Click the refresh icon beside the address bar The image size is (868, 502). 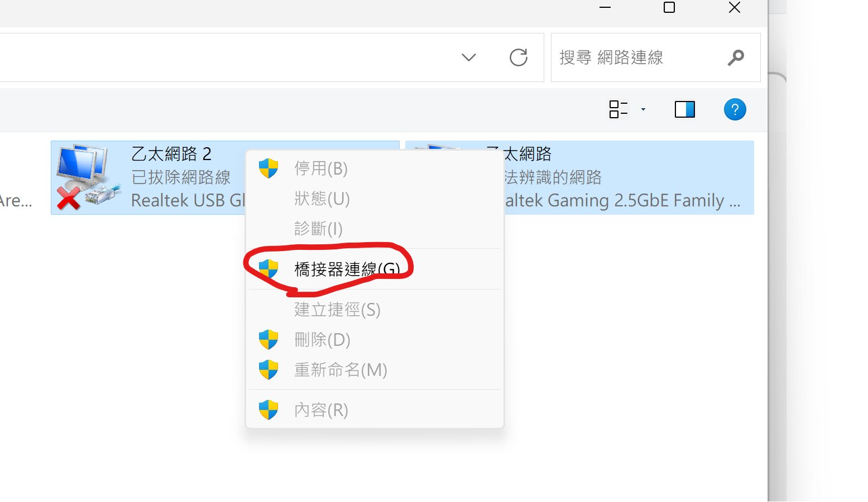519,57
